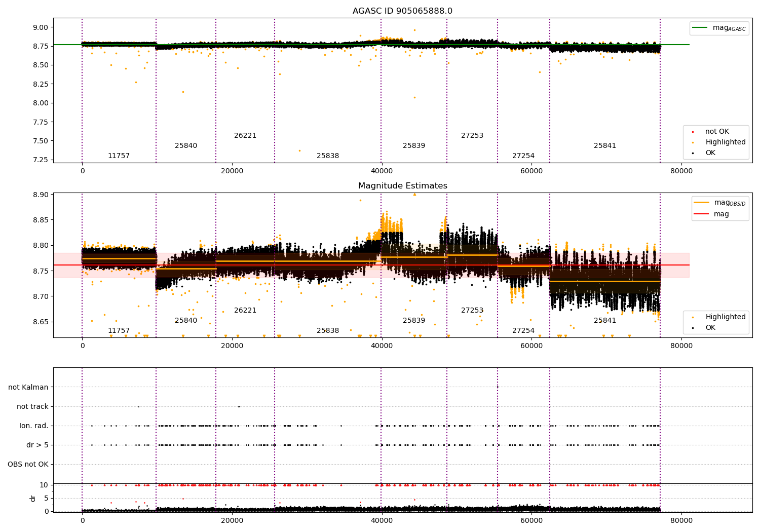This screenshot has height=532, width=760.
Task: Click OBSID label 25839 in Magnitude Estimates plot
Action: pos(414,321)
